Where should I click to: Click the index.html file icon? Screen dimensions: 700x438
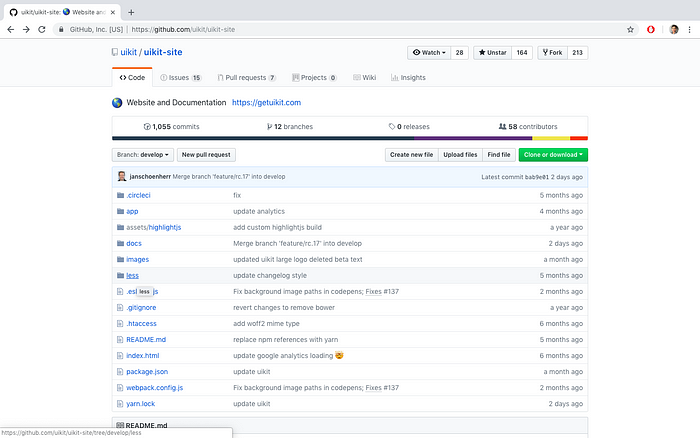[x=120, y=356]
